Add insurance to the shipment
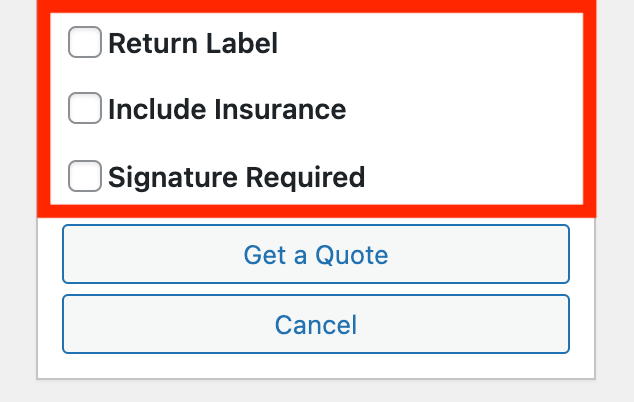This screenshot has height=402, width=634. [x=85, y=109]
